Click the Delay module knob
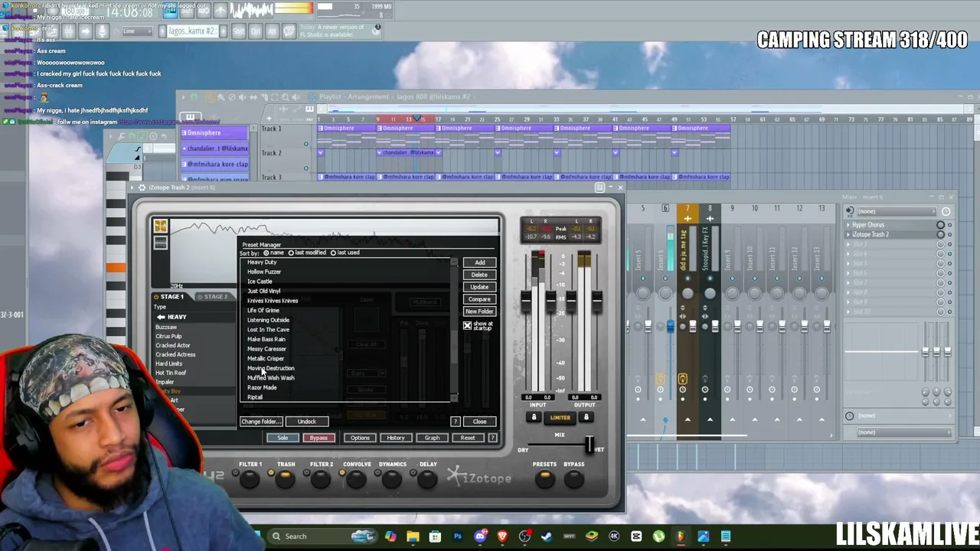 [x=427, y=479]
